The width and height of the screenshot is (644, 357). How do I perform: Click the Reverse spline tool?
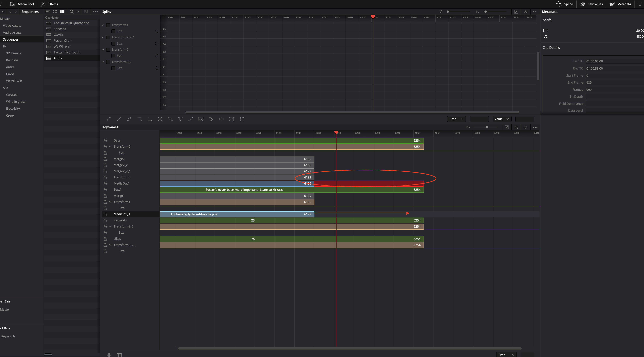(x=160, y=119)
